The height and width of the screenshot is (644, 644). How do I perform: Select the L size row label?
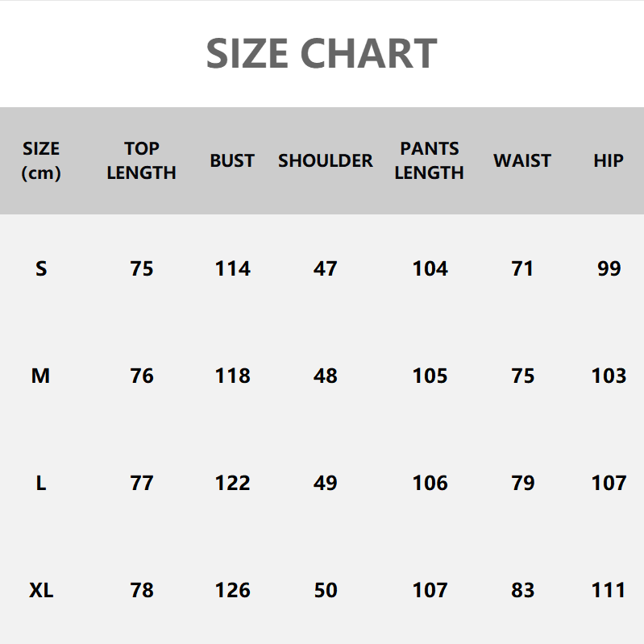[41, 483]
